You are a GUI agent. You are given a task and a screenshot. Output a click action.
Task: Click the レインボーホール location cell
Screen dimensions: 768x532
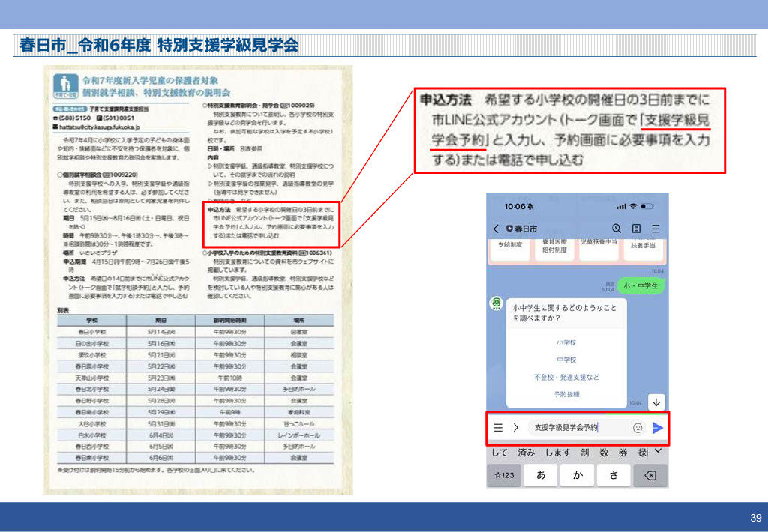click(x=298, y=435)
